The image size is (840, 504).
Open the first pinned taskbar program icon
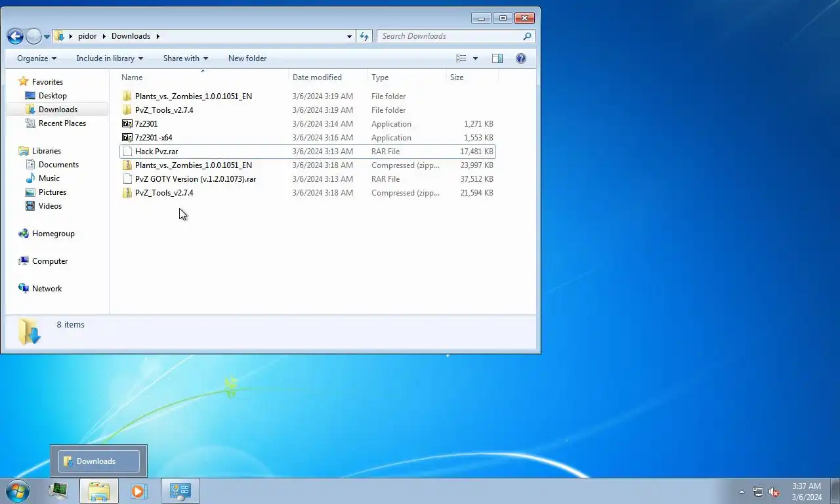tap(58, 491)
